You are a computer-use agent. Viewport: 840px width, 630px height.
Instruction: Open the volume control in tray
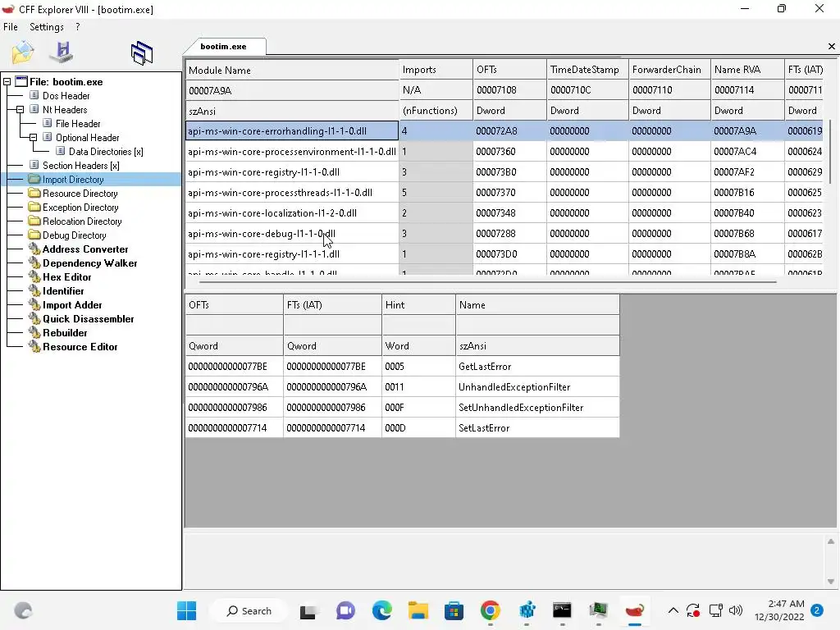[736, 610]
